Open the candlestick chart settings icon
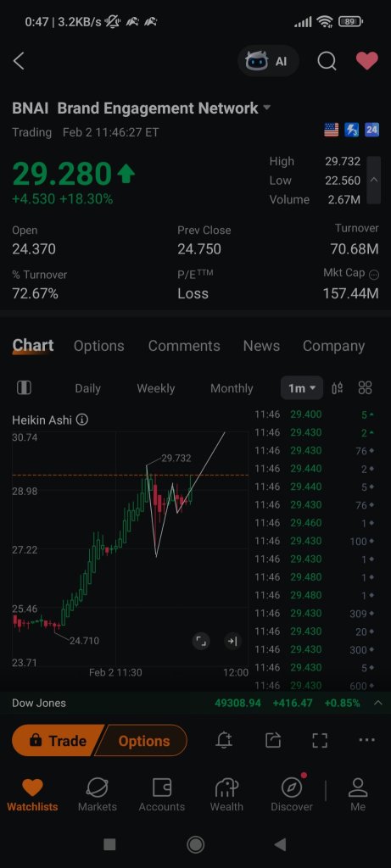 [x=338, y=388]
